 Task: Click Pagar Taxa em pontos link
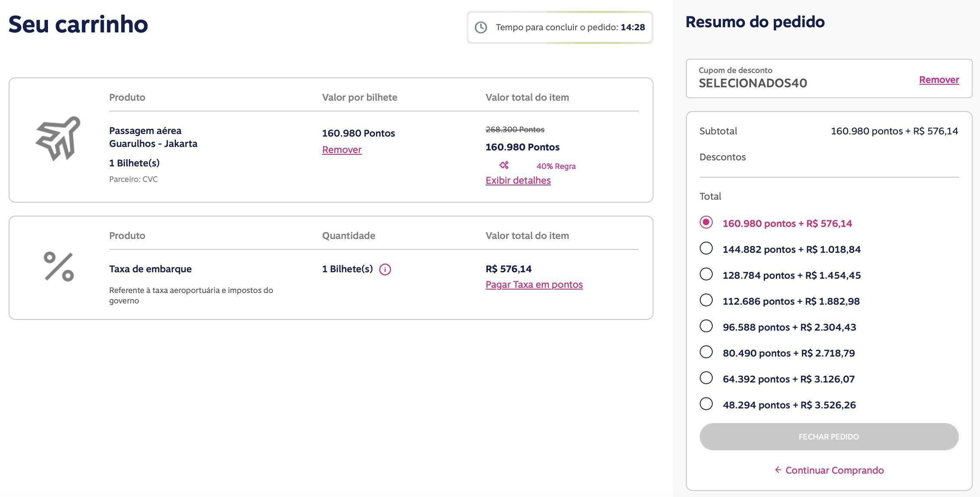click(534, 284)
